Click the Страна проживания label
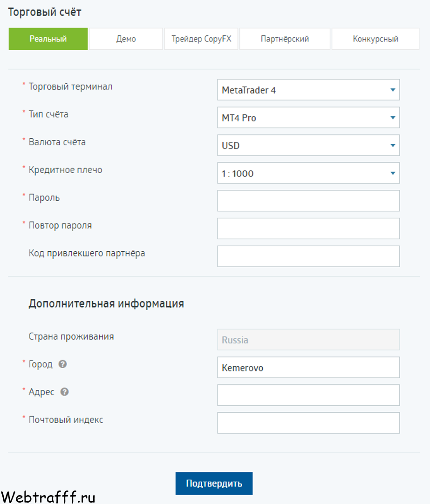The image size is (430, 504). point(71,336)
